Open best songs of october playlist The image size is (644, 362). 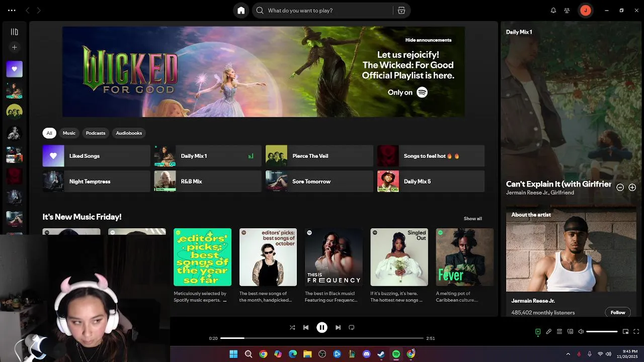[x=268, y=257]
